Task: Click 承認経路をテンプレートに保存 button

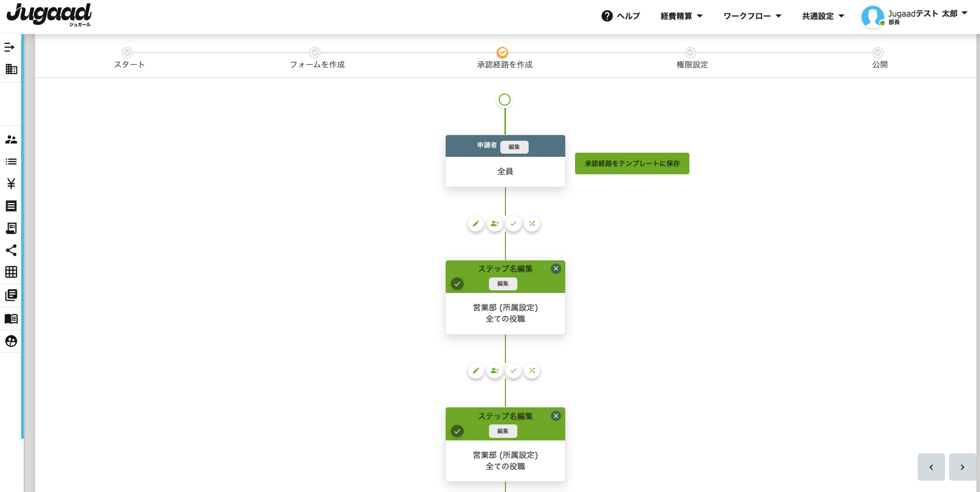Action: (x=632, y=163)
